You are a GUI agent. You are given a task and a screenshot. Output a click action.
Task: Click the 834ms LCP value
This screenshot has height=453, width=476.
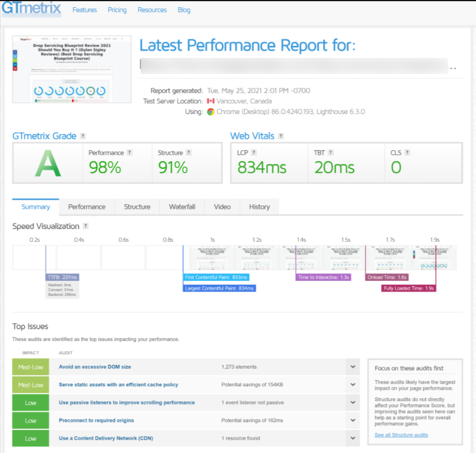[x=262, y=168]
